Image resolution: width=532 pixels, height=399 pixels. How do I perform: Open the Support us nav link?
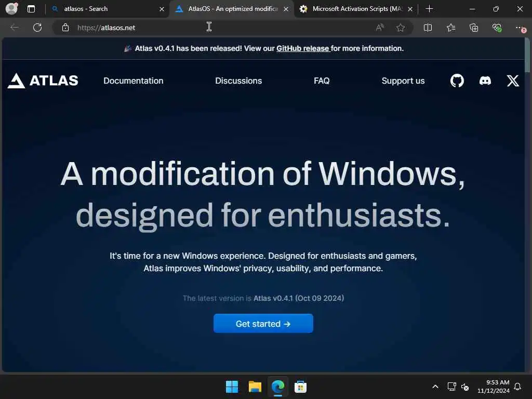click(x=403, y=81)
